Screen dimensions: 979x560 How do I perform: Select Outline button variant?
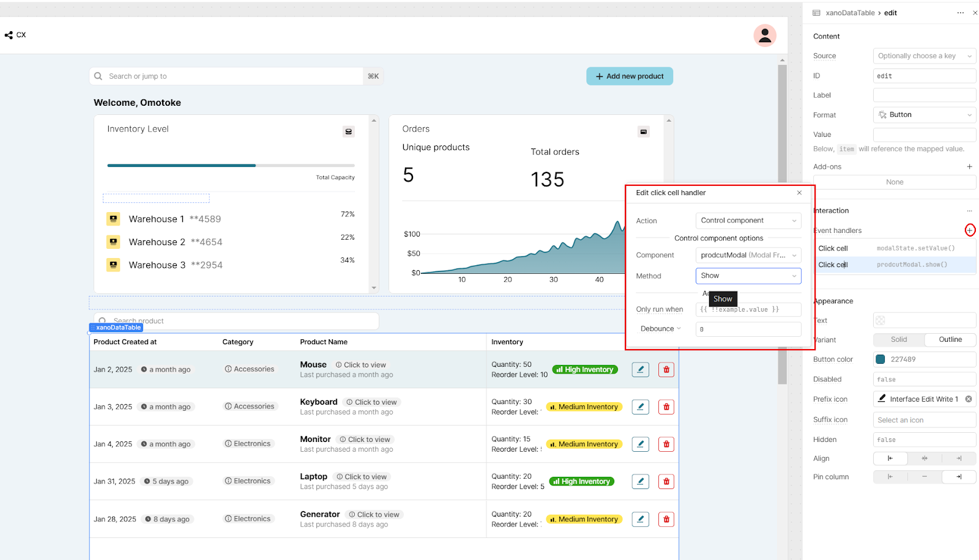(x=950, y=339)
